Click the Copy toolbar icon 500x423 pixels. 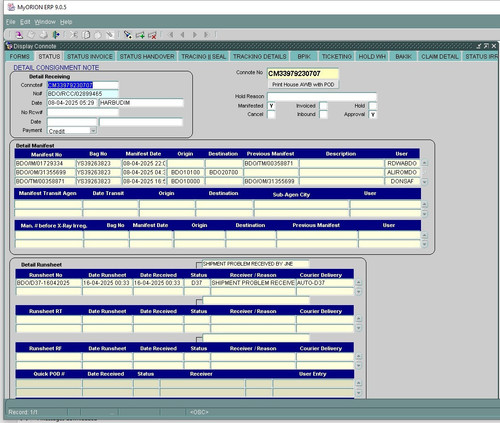coord(86,35)
